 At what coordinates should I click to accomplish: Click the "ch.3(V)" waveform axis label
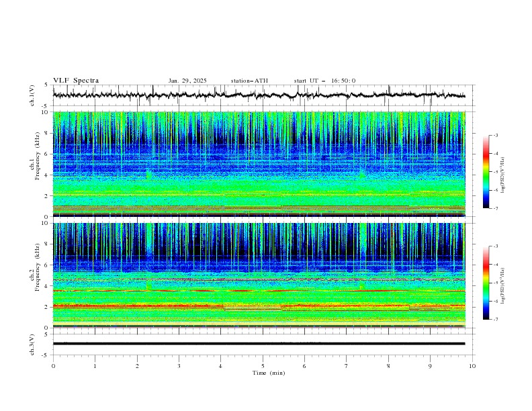[32, 345]
